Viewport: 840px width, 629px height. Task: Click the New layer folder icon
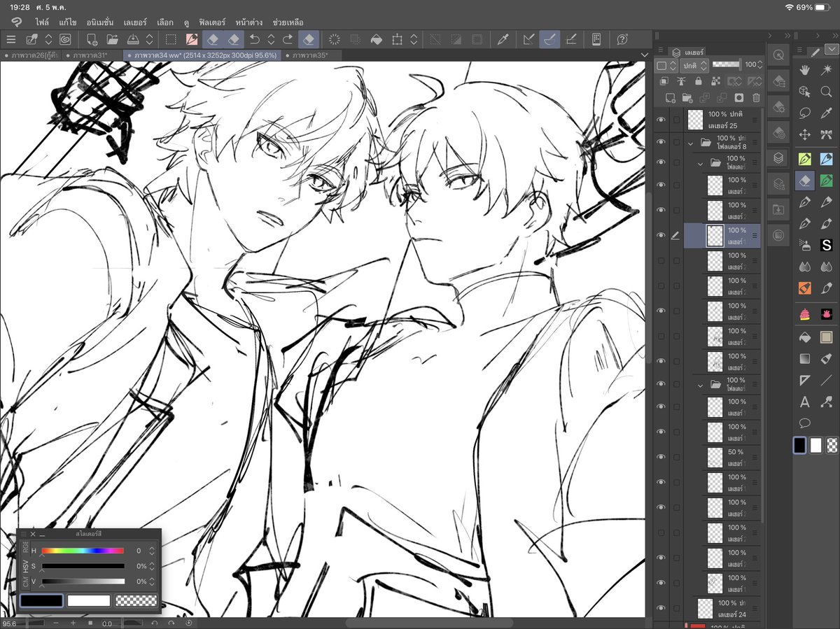(687, 98)
